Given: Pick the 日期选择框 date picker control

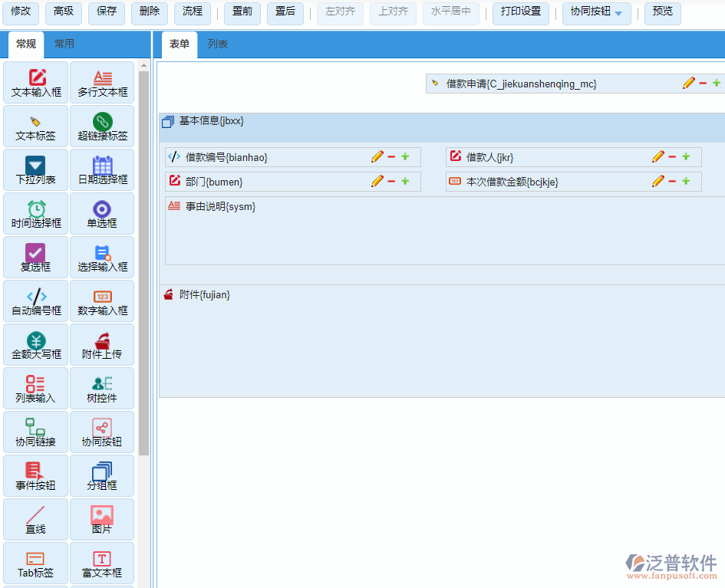Looking at the screenshot, I should coord(102,170).
